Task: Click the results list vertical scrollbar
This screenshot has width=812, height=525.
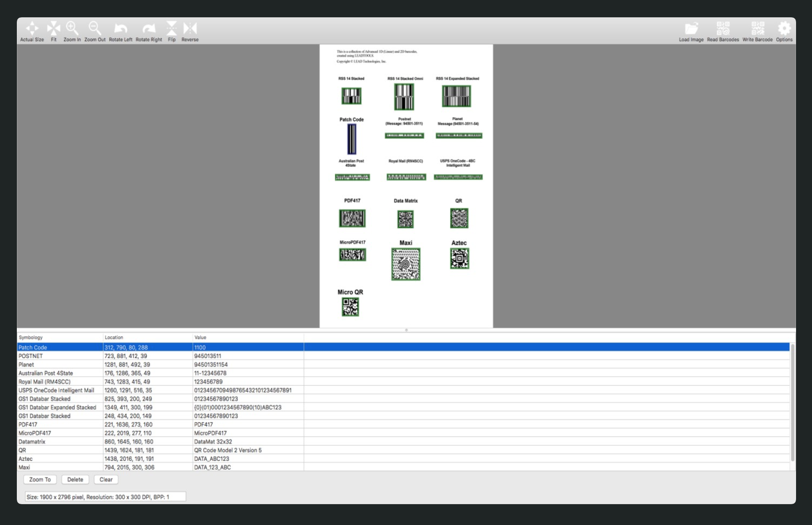Action: pyautogui.click(x=792, y=403)
